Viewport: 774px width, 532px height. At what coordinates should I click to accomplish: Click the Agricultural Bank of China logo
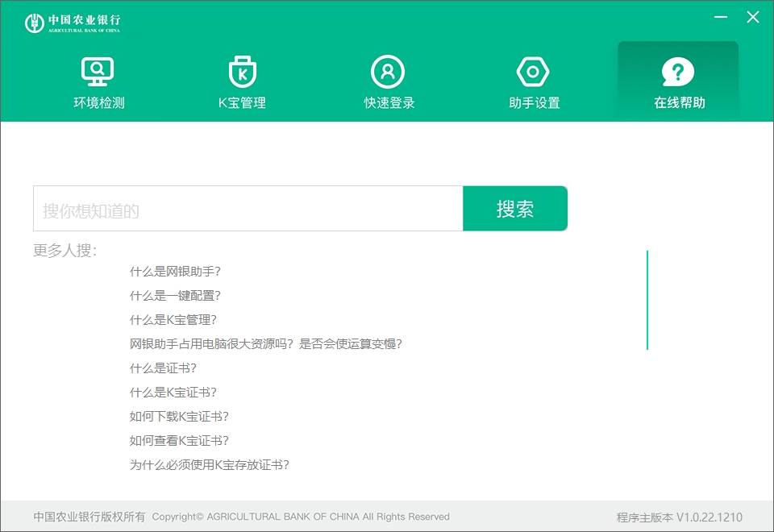click(x=73, y=23)
